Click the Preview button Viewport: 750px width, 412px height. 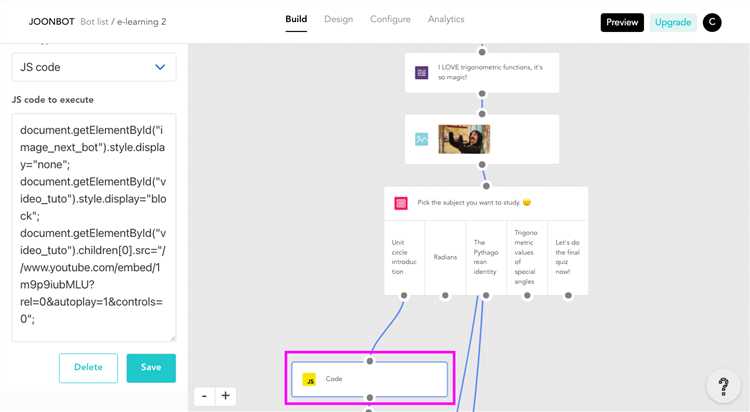pos(622,22)
